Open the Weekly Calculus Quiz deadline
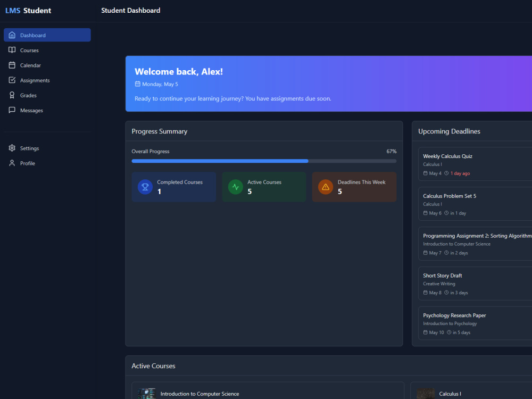Image resolution: width=532 pixels, height=399 pixels. (x=475, y=164)
